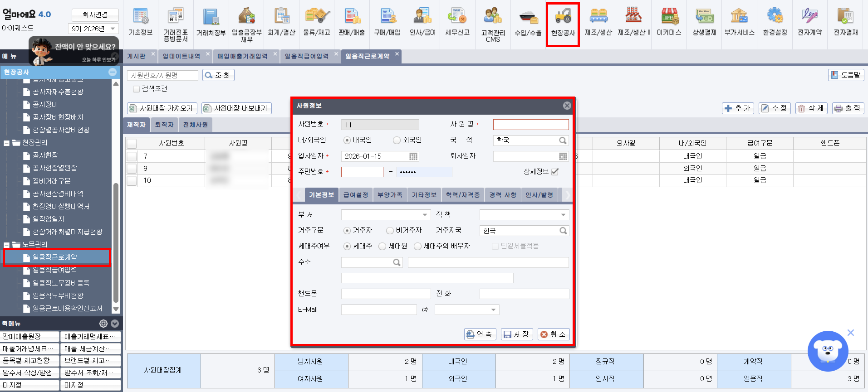
Task: Show more dialog tabs right arrow
Action: tap(567, 195)
